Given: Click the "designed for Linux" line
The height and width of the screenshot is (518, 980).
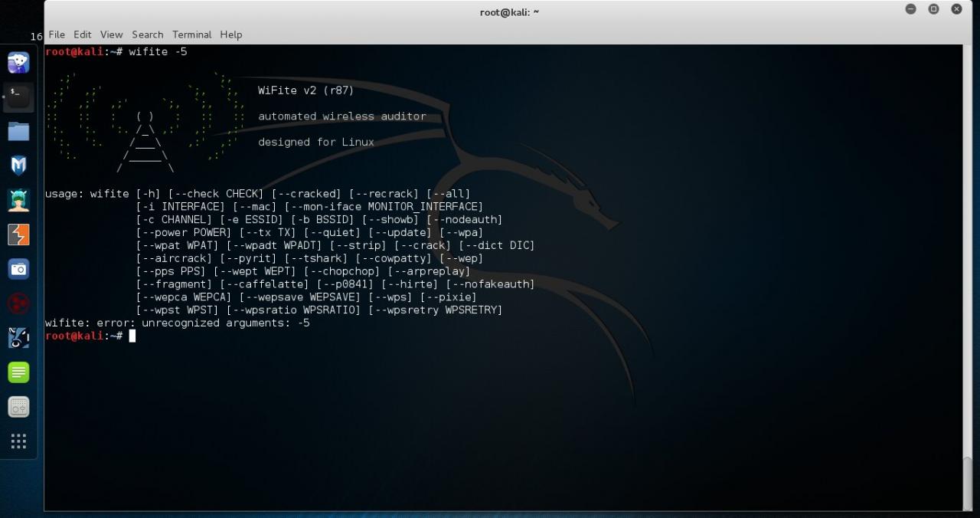Looking at the screenshot, I should click(x=316, y=142).
